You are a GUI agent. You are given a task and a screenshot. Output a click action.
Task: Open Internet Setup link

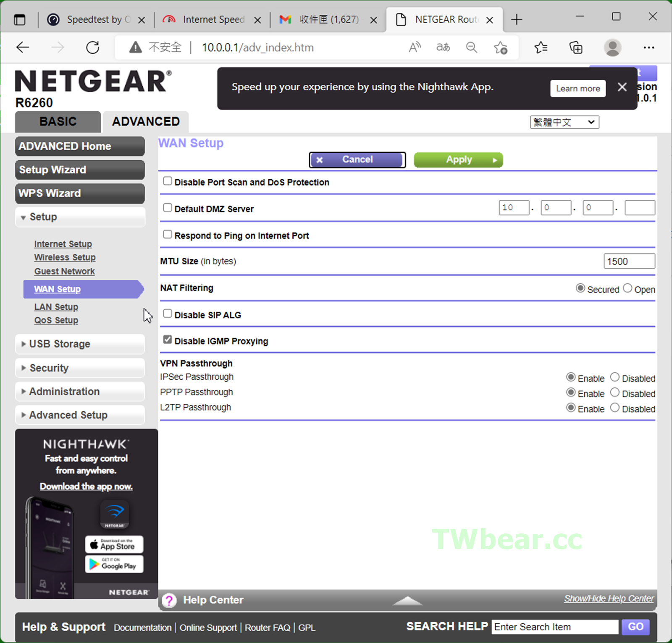63,244
